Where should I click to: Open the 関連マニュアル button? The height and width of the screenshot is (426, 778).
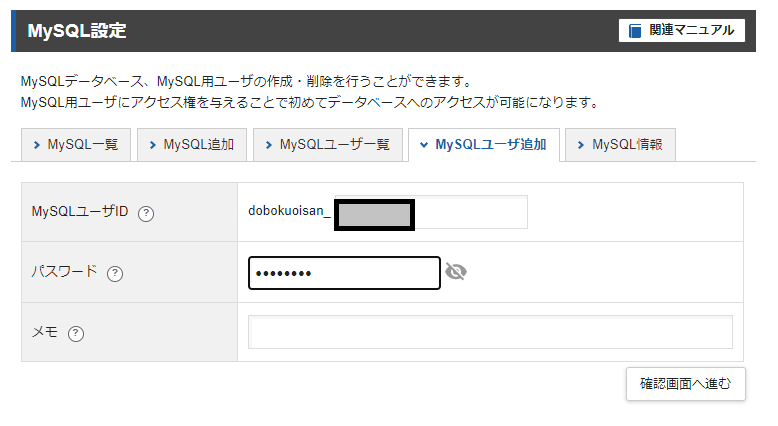[x=681, y=31]
